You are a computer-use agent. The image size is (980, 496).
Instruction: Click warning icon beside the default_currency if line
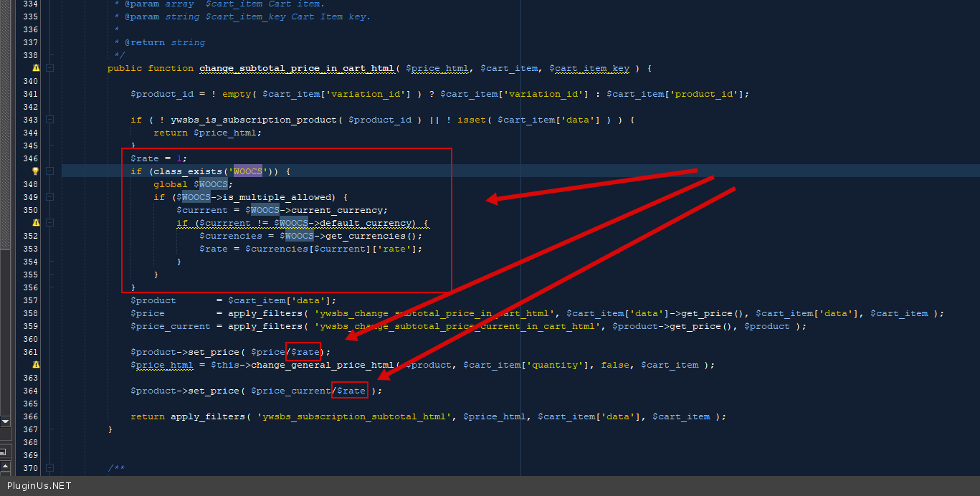tap(36, 223)
